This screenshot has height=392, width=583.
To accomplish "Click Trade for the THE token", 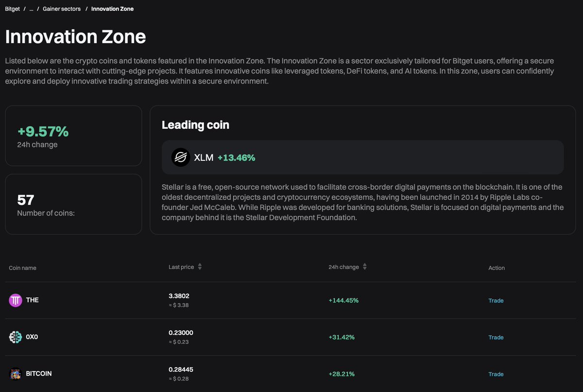I will 496,300.
